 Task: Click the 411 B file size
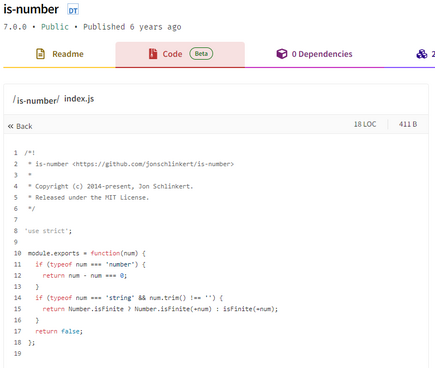[x=408, y=124]
